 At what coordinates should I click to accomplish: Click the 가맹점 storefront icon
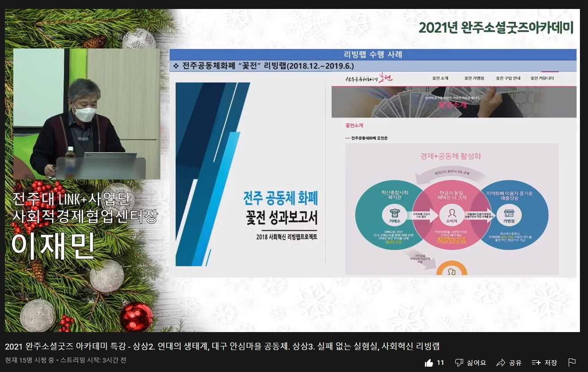click(508, 214)
